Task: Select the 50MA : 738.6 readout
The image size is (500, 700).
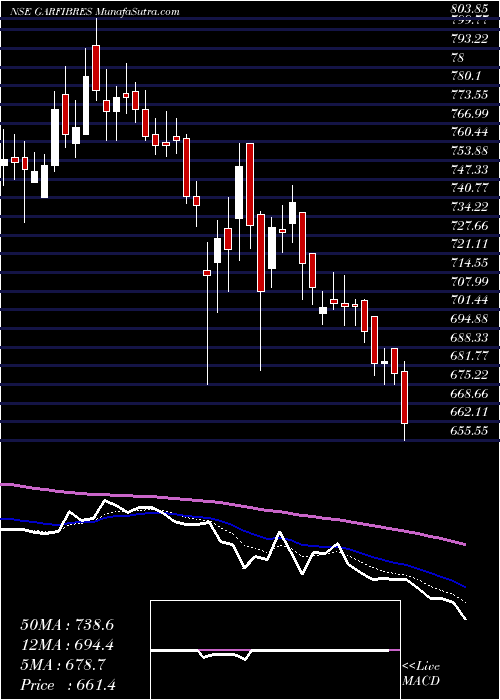Action: coord(67,625)
